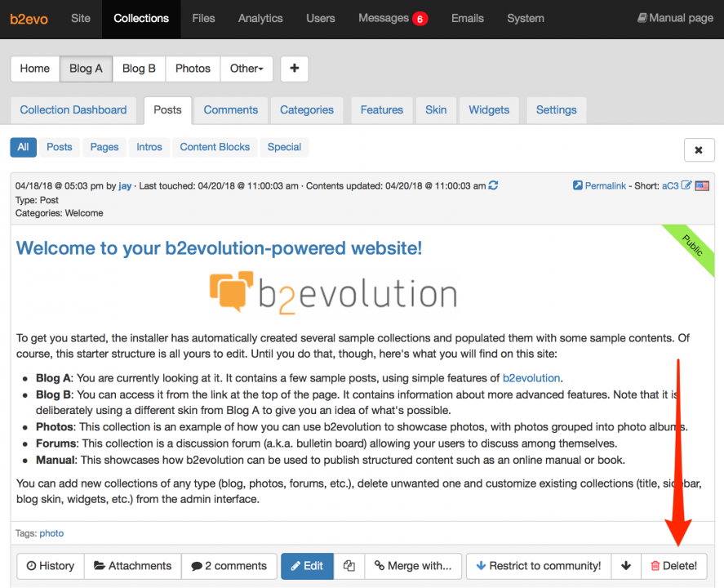Click author link jay
The height and width of the screenshot is (588, 724).
125,185
